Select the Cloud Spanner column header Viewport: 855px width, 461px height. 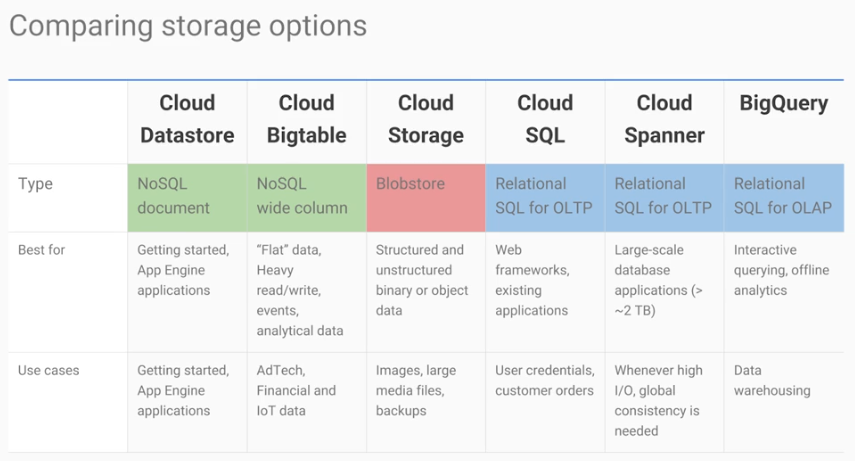click(664, 119)
